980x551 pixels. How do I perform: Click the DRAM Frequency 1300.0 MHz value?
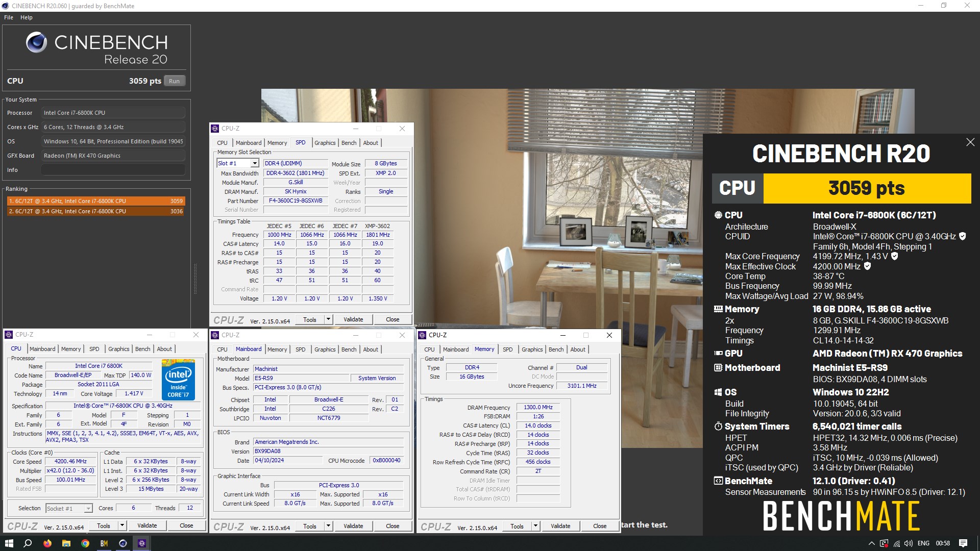[x=538, y=407]
